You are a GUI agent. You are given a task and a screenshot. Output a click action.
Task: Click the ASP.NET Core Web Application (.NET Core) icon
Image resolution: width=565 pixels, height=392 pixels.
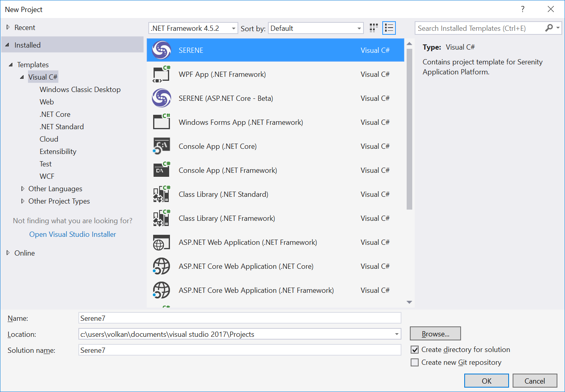click(162, 266)
